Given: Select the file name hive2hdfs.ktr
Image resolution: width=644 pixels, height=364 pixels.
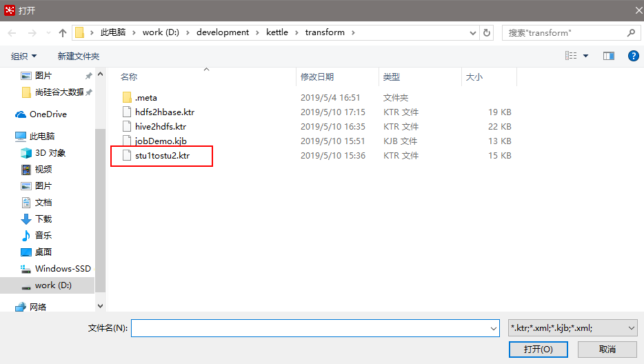Looking at the screenshot, I should coord(161,127).
